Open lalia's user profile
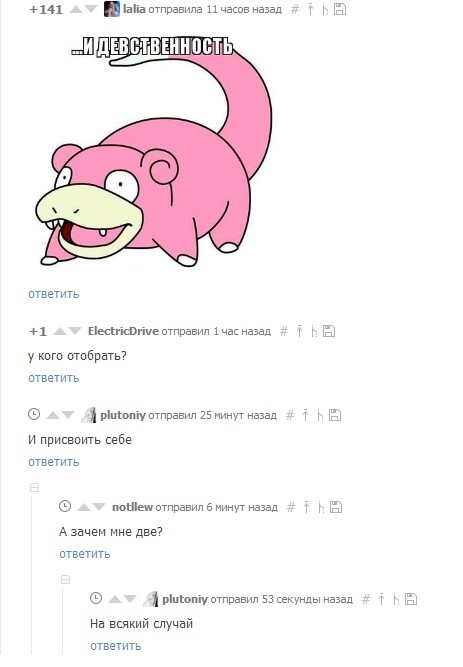Viewport: 463px width, 667px height. 134,9
